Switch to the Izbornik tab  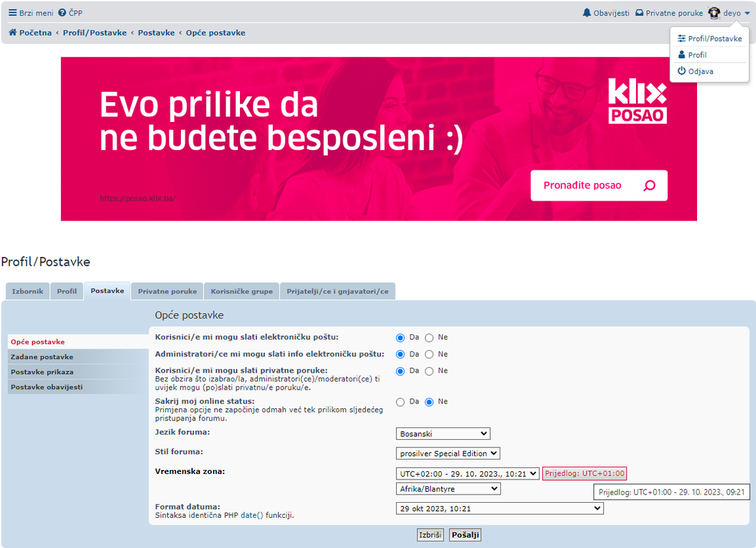pyautogui.click(x=27, y=291)
